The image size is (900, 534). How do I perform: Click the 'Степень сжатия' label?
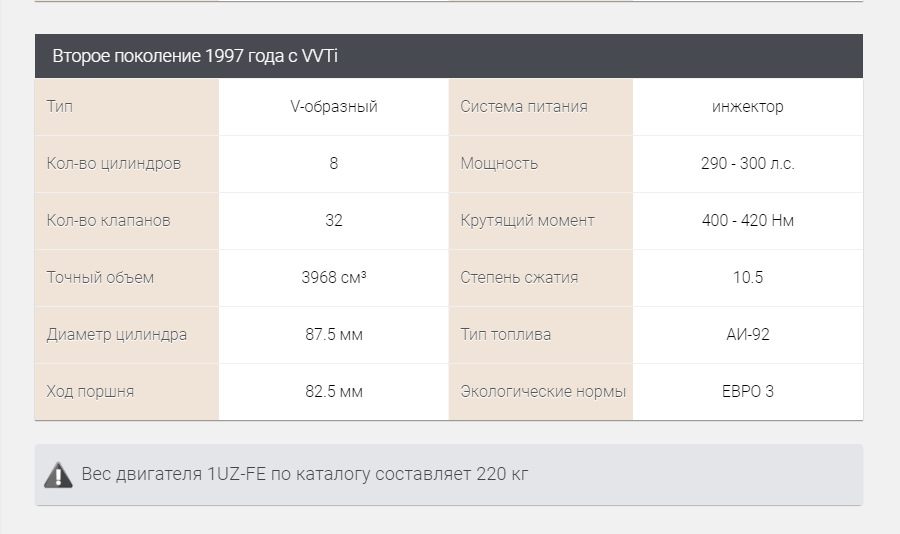pyautogui.click(x=519, y=278)
